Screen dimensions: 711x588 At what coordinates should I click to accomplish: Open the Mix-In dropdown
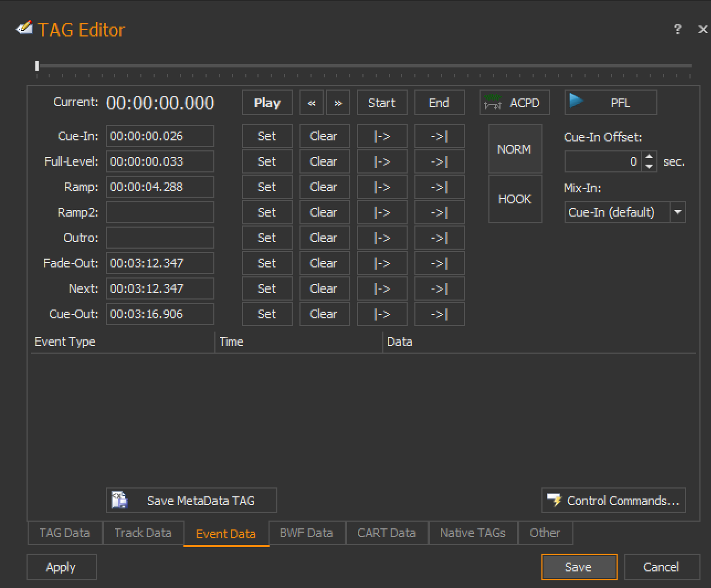pos(678,213)
